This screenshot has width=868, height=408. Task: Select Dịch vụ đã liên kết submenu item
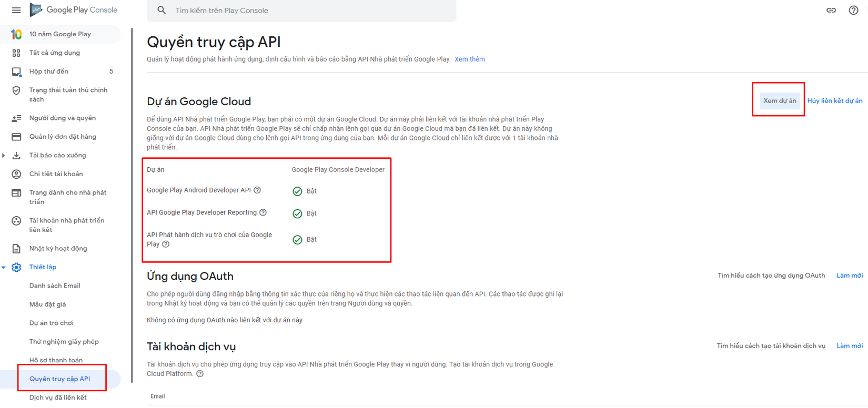click(58, 397)
